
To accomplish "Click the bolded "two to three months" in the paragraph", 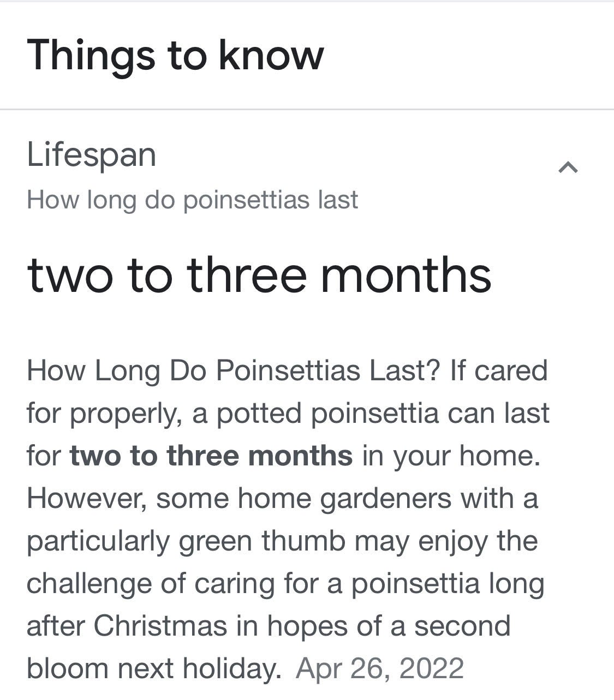I will 211,456.
